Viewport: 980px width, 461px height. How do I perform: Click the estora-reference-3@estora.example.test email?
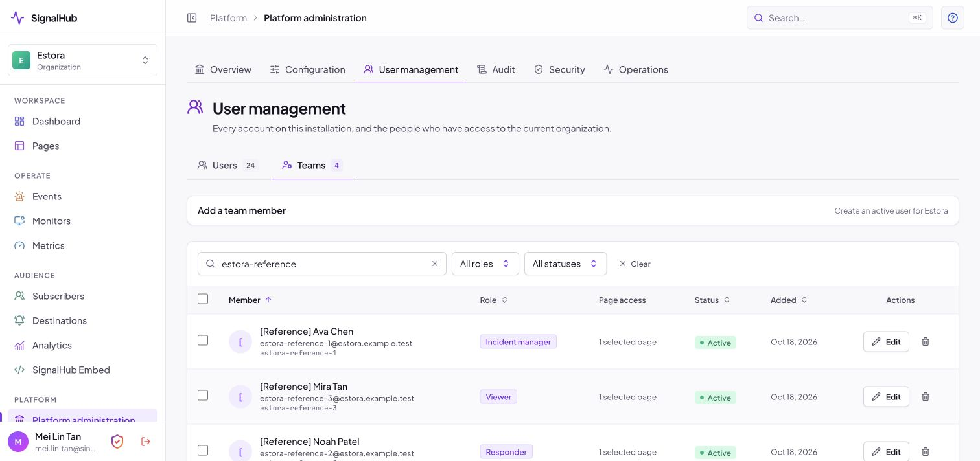point(337,398)
